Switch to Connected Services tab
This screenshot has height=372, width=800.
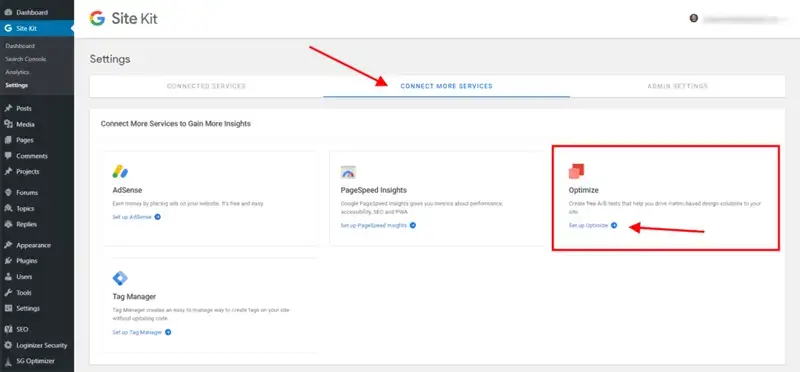pyautogui.click(x=206, y=86)
